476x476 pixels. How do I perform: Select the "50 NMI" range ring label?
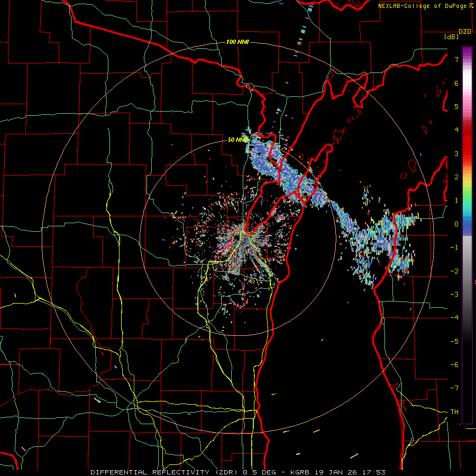[237, 140]
